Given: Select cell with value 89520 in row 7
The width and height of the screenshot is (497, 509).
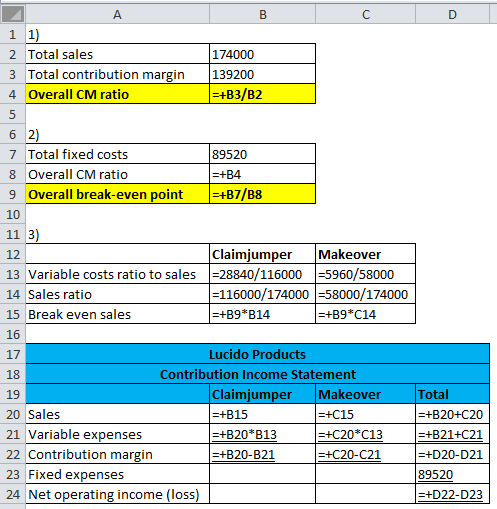Looking at the screenshot, I should pyautogui.click(x=262, y=154).
